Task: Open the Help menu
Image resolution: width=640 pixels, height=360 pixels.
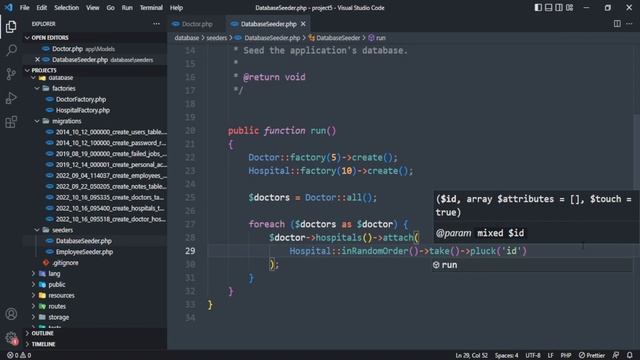Action: click(176, 7)
